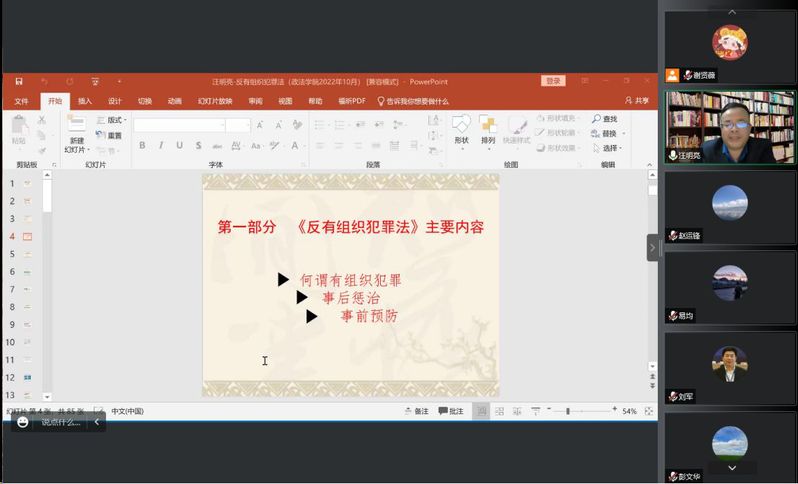798x484 pixels.
Task: Click the red login button in title bar
Action: (553, 81)
